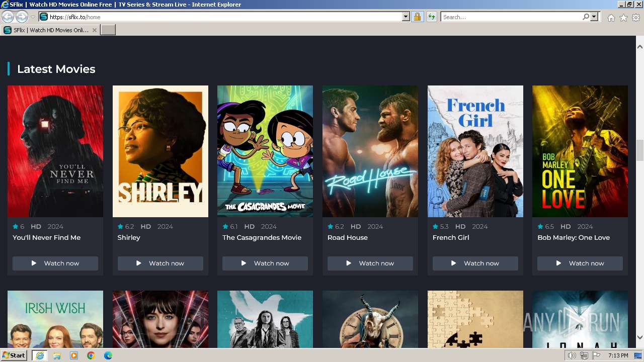Open the address bar history dropdown
The height and width of the screenshot is (362, 644).
click(406, 17)
